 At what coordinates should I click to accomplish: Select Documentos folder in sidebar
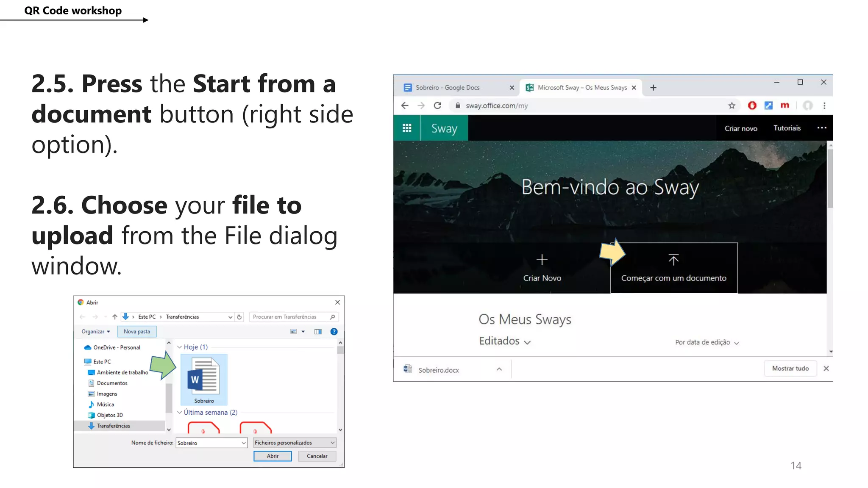tap(108, 383)
